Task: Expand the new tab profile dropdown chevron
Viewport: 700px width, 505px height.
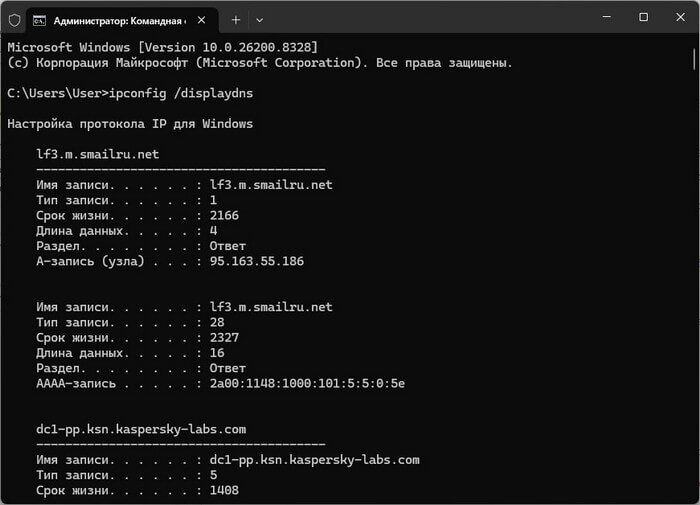Action: pyautogui.click(x=259, y=20)
